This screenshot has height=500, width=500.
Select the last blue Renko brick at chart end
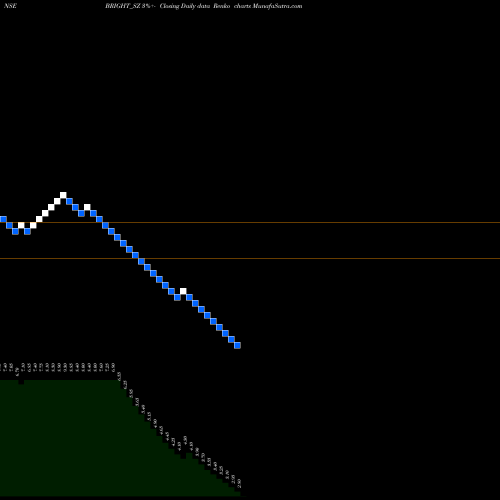click(237, 345)
